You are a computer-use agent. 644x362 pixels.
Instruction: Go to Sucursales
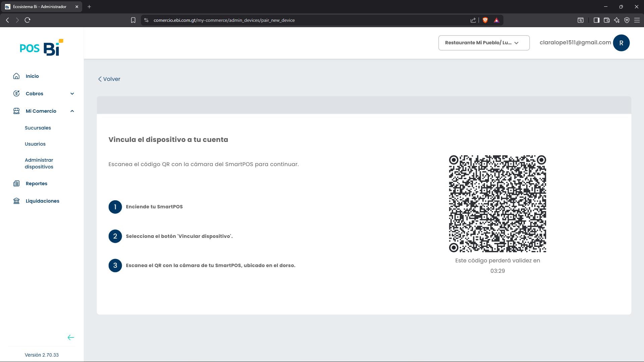38,128
